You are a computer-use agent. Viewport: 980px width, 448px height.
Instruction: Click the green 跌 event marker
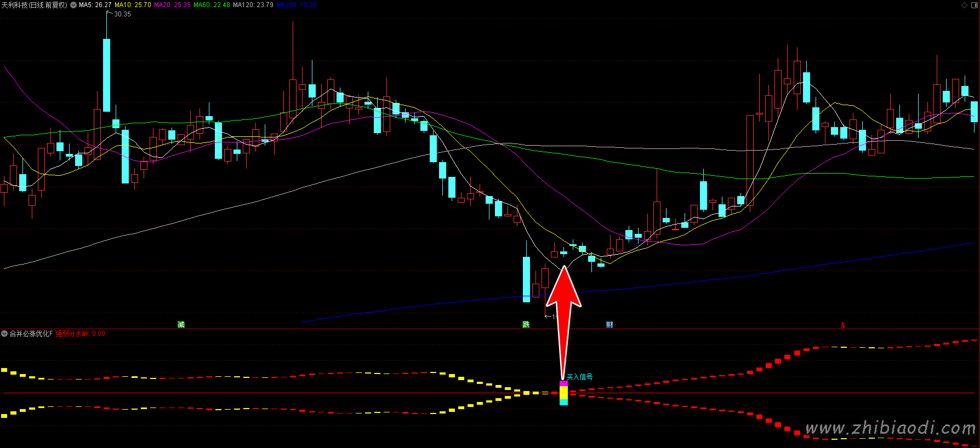(x=526, y=325)
